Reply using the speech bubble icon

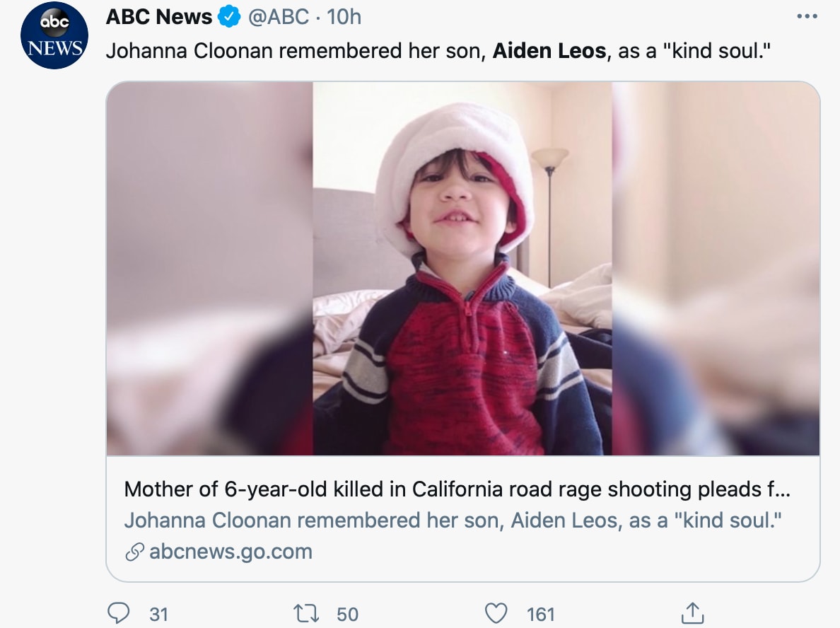coord(118,613)
